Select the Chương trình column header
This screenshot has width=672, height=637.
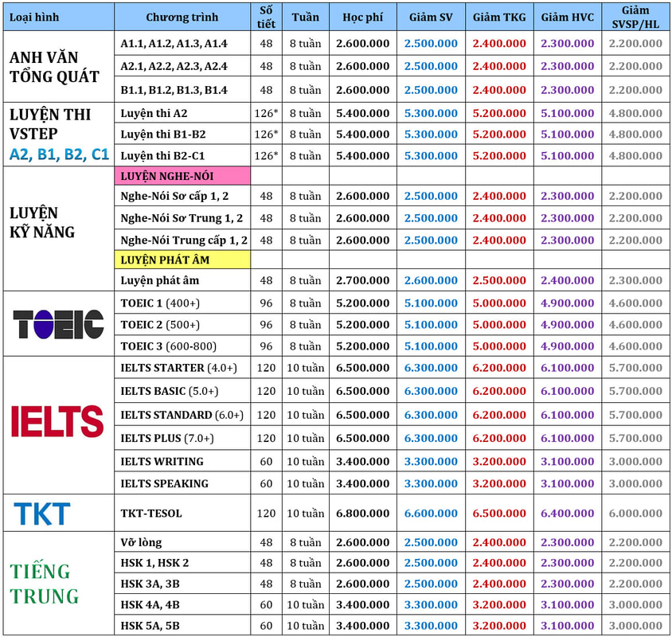183,17
